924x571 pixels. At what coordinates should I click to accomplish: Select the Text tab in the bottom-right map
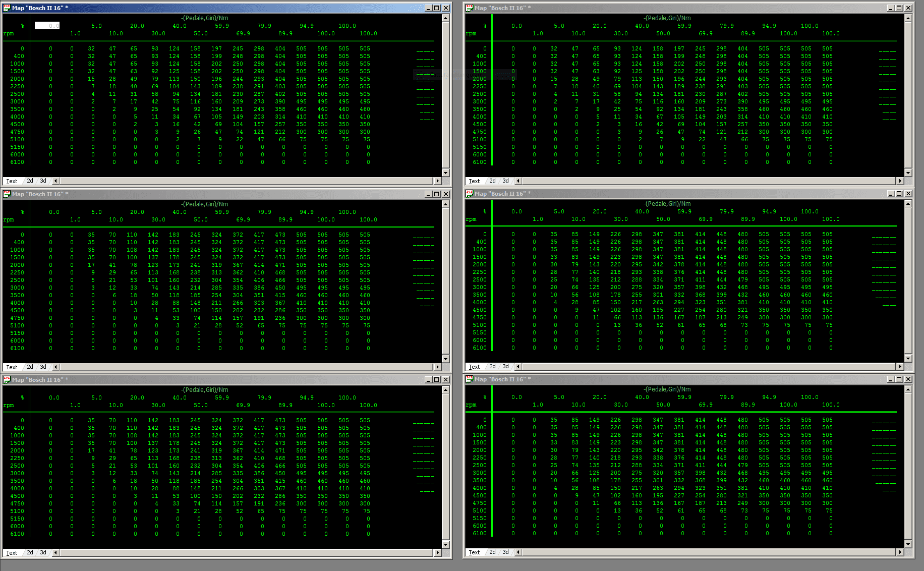[475, 552]
